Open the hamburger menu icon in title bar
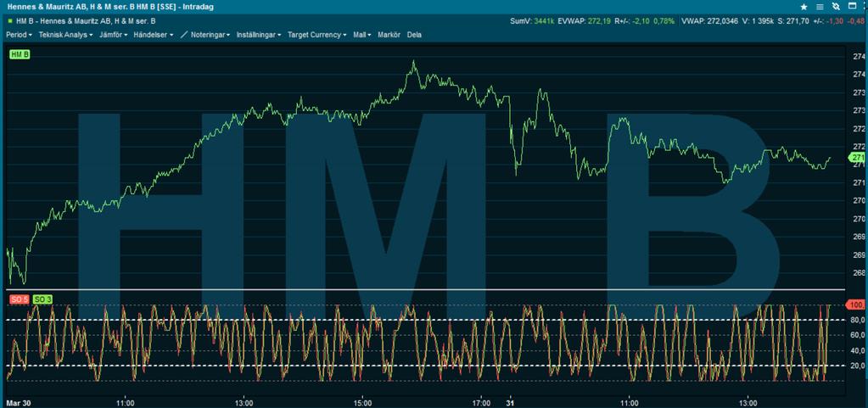This screenshot has width=868, height=408. pyautogui.click(x=820, y=7)
